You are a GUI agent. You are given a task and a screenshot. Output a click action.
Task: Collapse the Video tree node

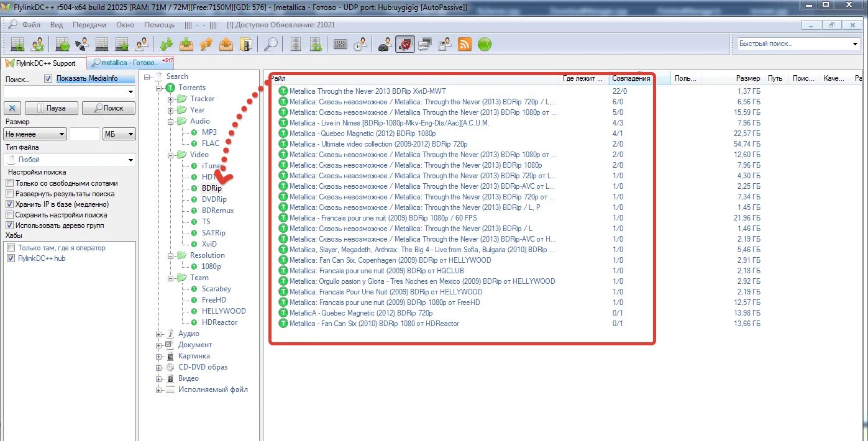169,155
